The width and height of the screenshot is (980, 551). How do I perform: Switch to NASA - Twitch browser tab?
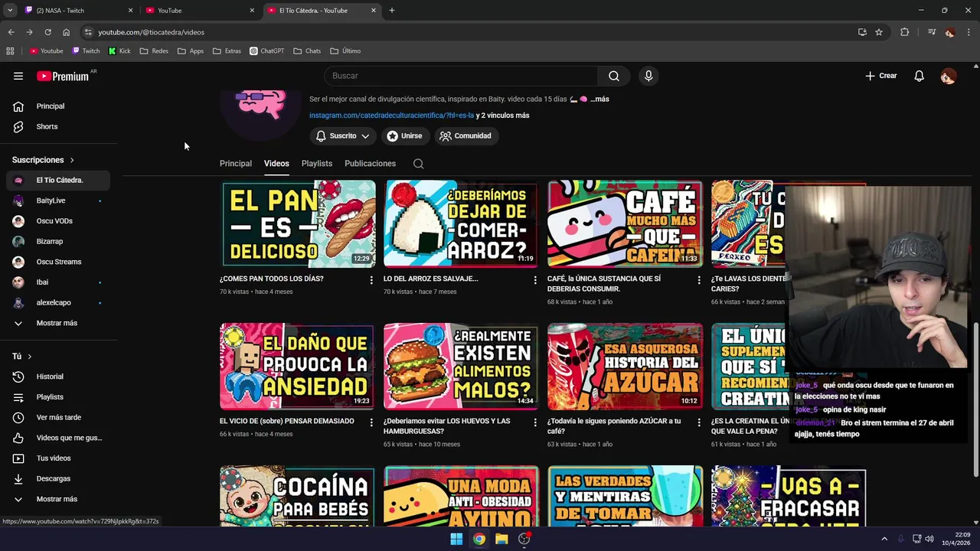click(x=77, y=10)
